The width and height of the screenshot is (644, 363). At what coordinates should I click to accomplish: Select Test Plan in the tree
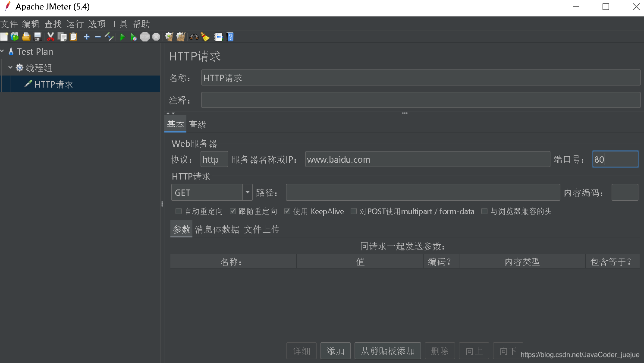35,51
